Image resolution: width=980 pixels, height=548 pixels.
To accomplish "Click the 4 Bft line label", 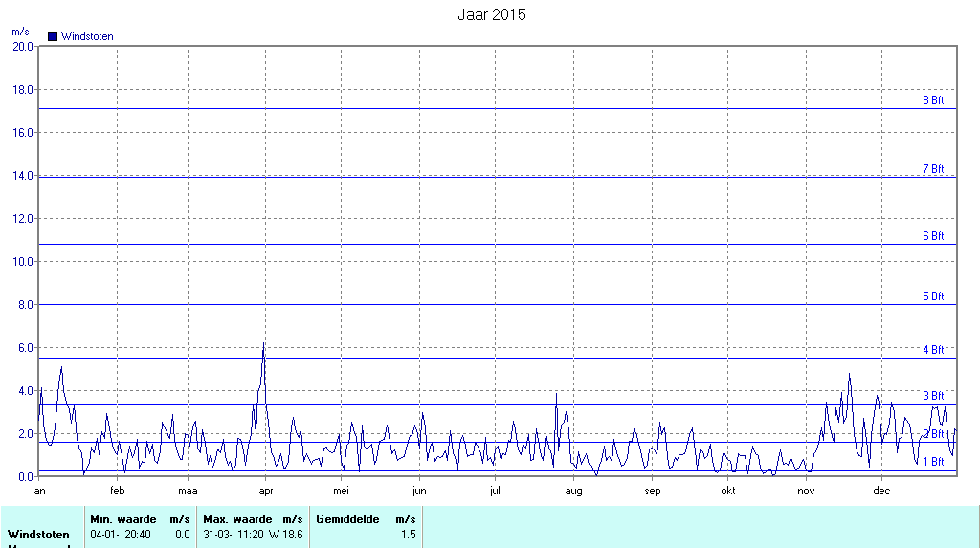I will click(933, 349).
